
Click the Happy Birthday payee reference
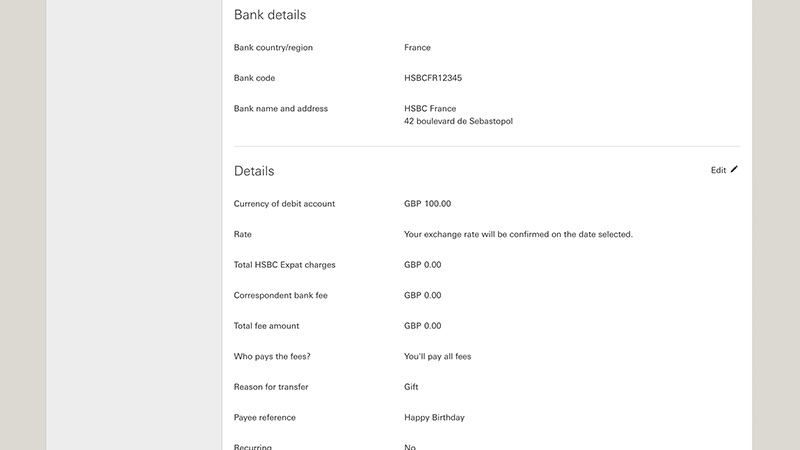[434, 417]
